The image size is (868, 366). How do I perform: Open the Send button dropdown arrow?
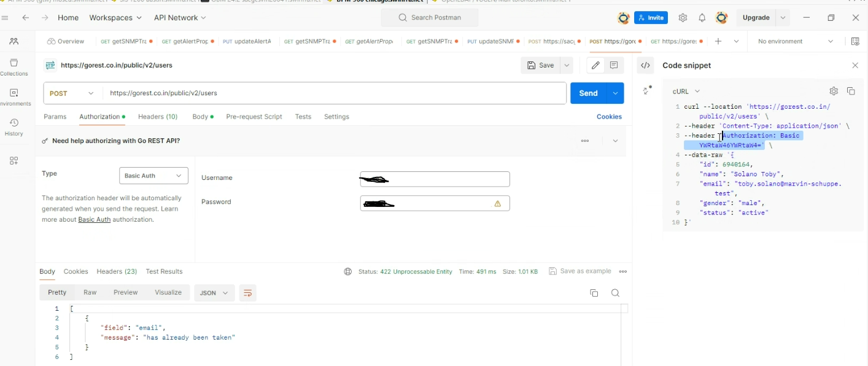pyautogui.click(x=615, y=93)
